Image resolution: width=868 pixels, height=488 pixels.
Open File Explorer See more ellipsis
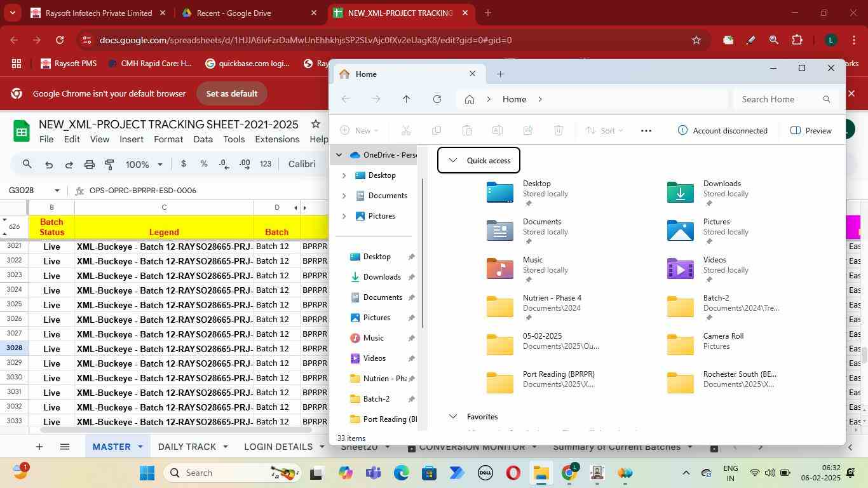(x=646, y=130)
